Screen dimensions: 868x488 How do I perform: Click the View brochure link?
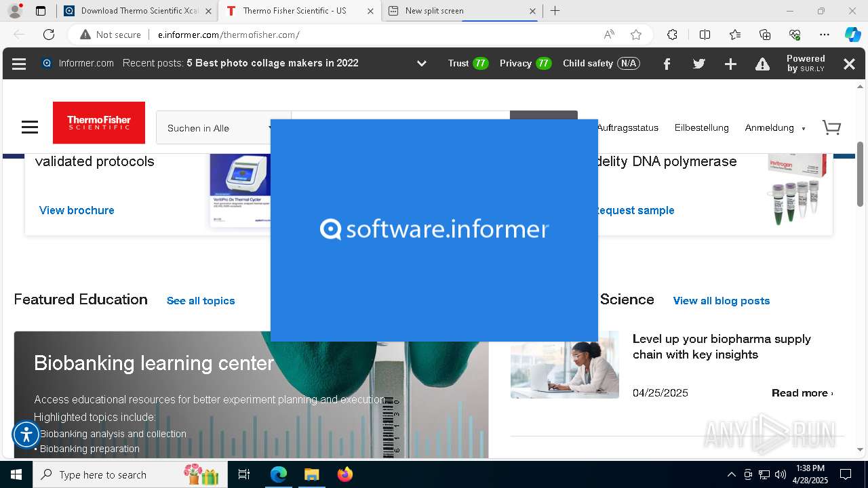pos(77,210)
